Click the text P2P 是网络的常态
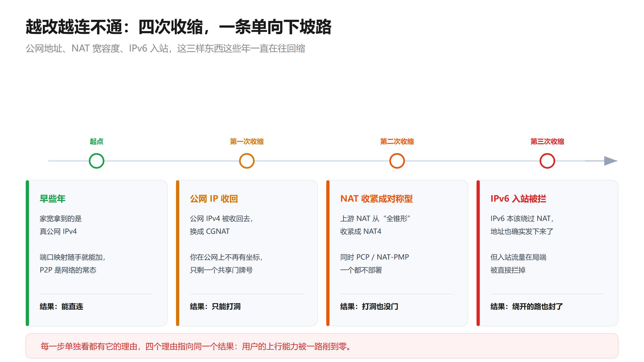Screen dimensions: 644x362 click(x=68, y=270)
